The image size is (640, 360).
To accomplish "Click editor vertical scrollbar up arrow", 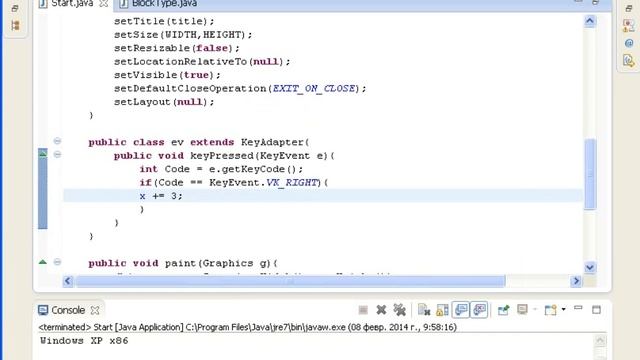I will [x=590, y=21].
